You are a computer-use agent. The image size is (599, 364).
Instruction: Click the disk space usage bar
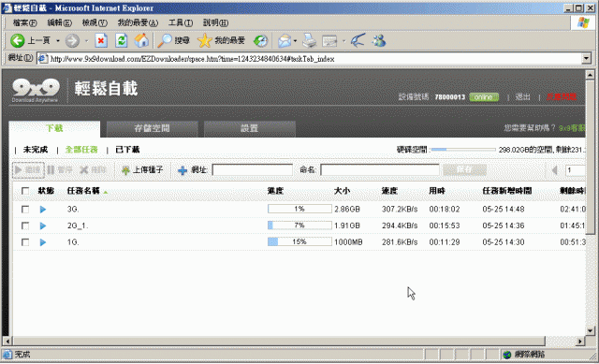click(x=463, y=150)
